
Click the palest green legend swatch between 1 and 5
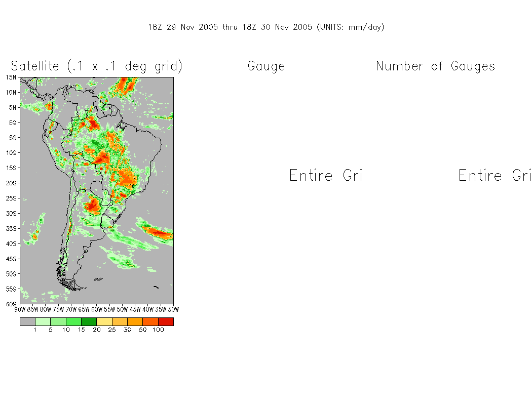click(x=43, y=321)
